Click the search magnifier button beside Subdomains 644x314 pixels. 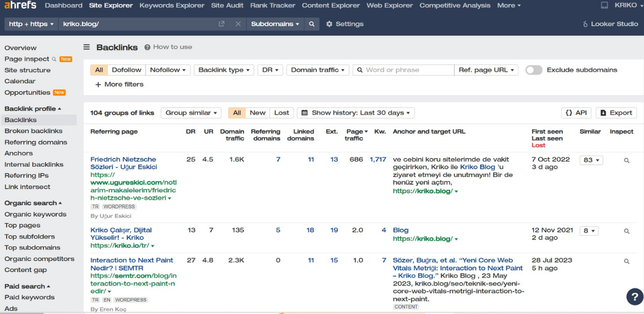point(311,24)
